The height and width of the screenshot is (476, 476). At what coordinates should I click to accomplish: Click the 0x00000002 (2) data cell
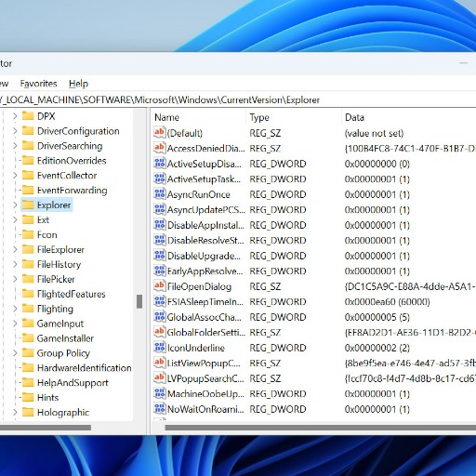coord(377,348)
